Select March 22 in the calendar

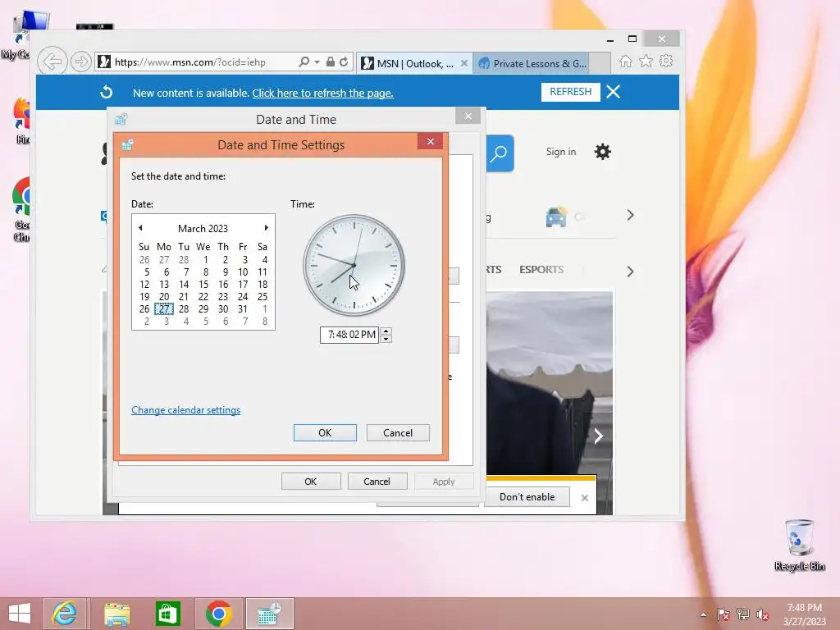pyautogui.click(x=203, y=297)
